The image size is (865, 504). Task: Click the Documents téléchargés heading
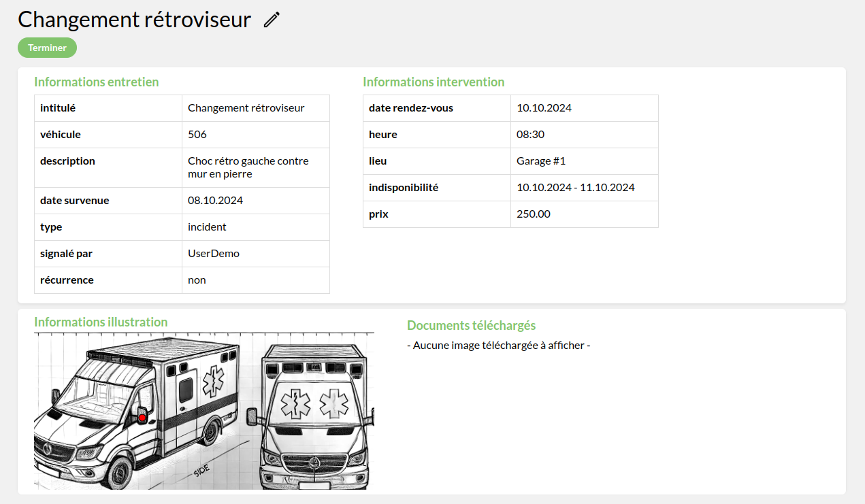coord(471,325)
